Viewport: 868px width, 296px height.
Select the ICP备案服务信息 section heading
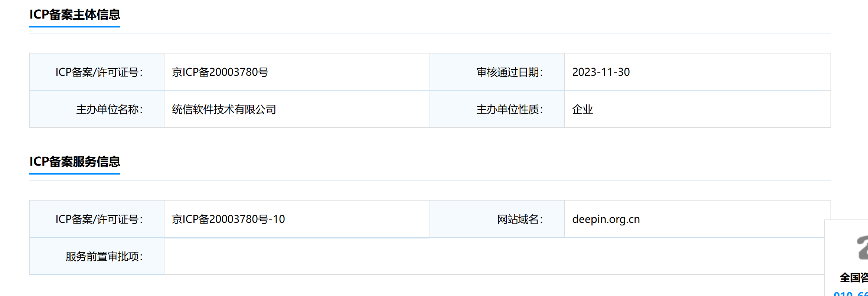coord(75,162)
